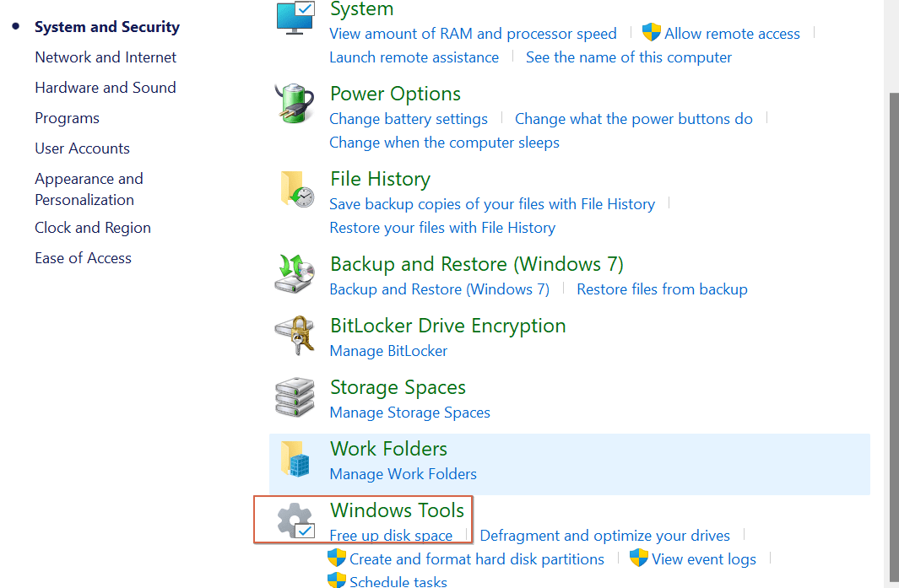Click Defragment and optimize your drives
The height and width of the screenshot is (588, 899).
pyautogui.click(x=604, y=535)
